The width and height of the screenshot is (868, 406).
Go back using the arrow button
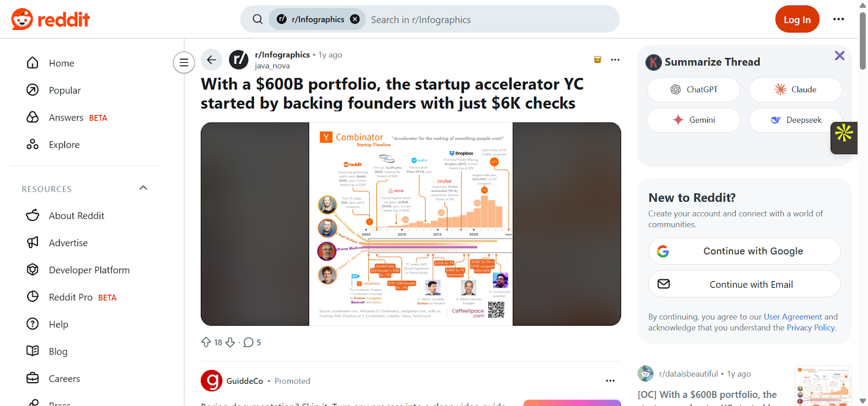point(212,60)
